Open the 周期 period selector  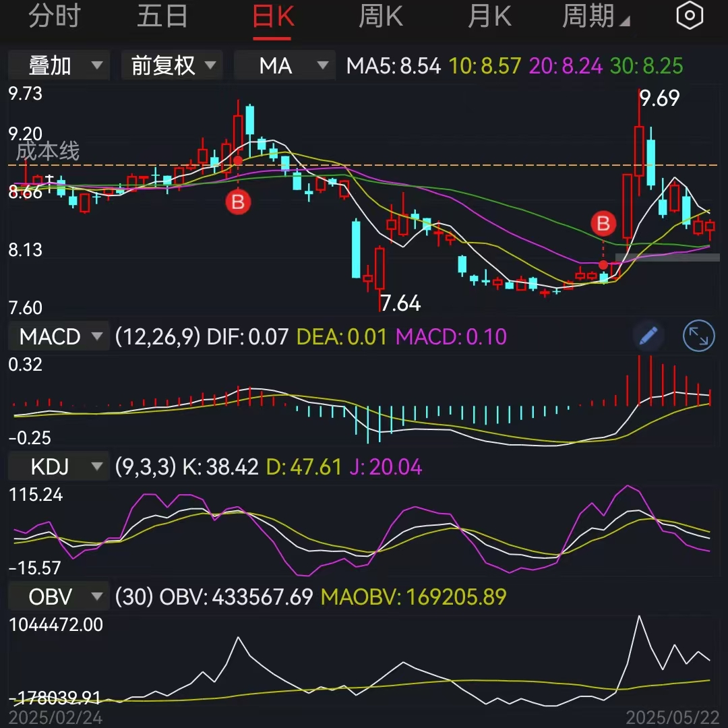(592, 16)
